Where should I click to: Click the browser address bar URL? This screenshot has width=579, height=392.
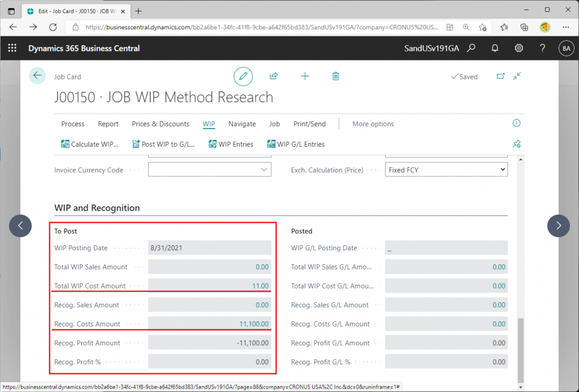coord(262,27)
